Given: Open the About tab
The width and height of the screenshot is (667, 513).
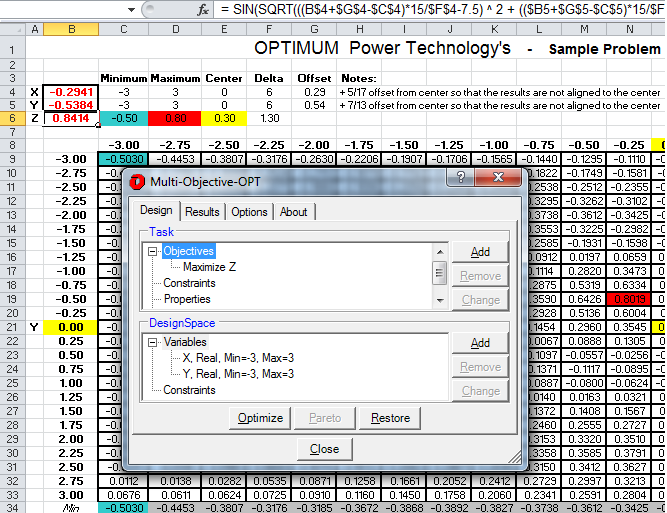Looking at the screenshot, I should 294,211.
